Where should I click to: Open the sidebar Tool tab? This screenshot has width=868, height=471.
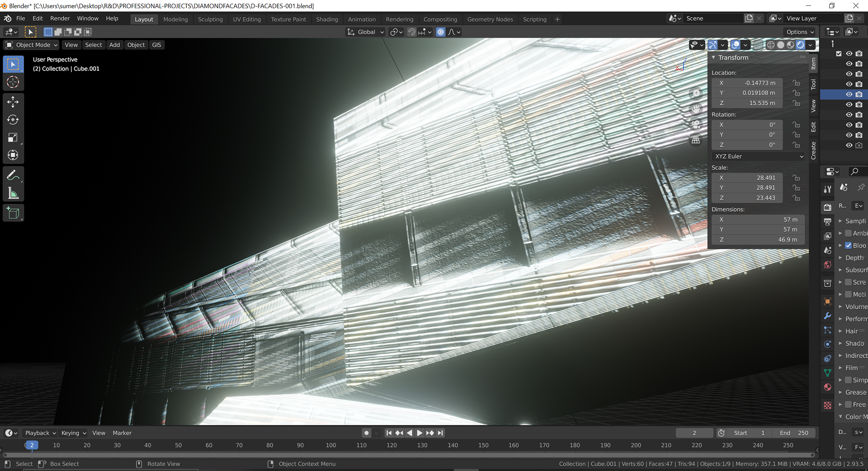pyautogui.click(x=814, y=85)
